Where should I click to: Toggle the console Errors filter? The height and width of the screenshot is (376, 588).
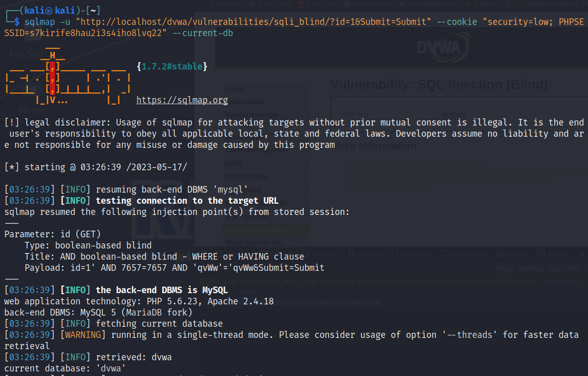504,269
